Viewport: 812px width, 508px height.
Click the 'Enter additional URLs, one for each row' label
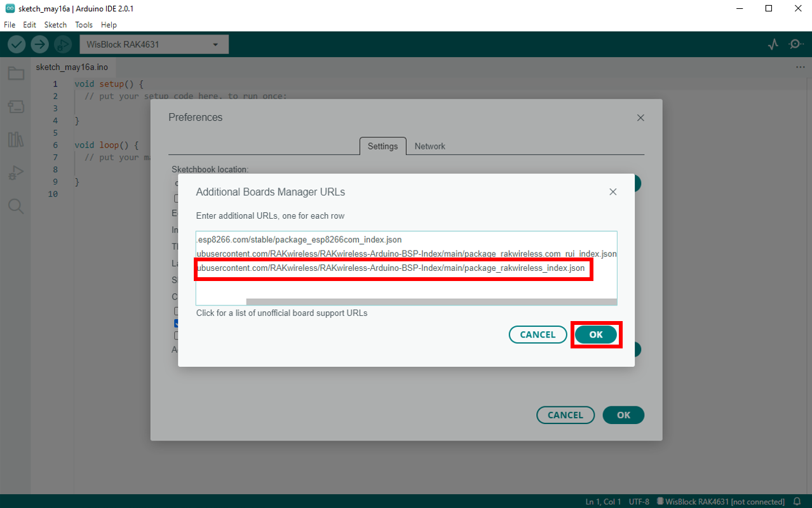pos(270,216)
